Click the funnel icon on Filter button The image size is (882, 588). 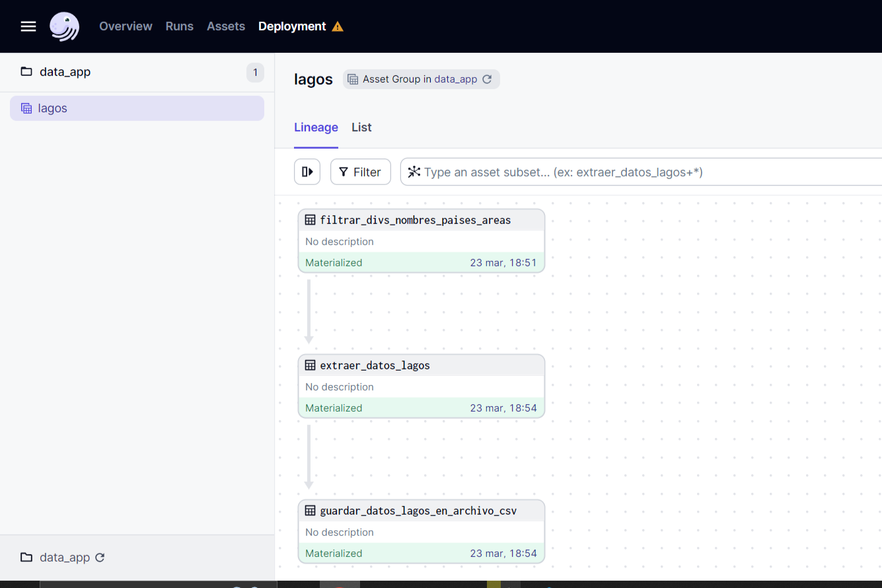(344, 172)
